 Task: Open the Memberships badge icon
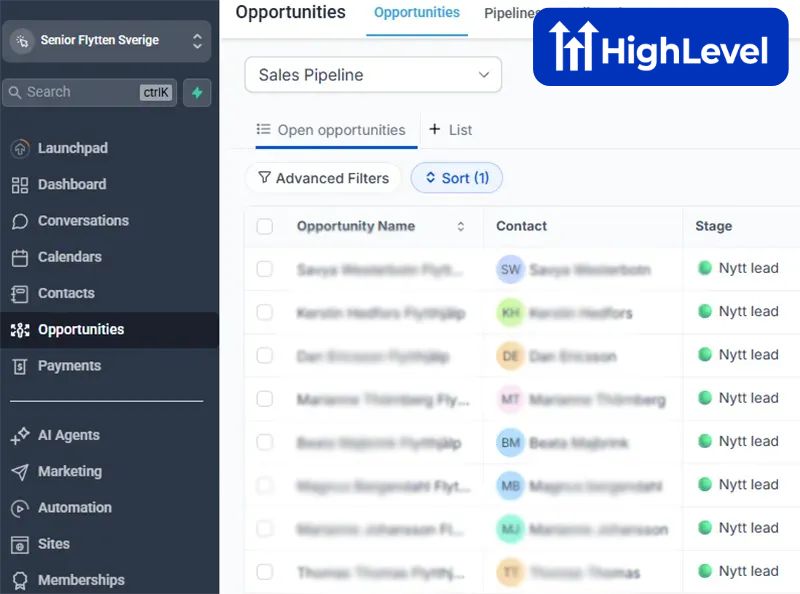point(20,581)
